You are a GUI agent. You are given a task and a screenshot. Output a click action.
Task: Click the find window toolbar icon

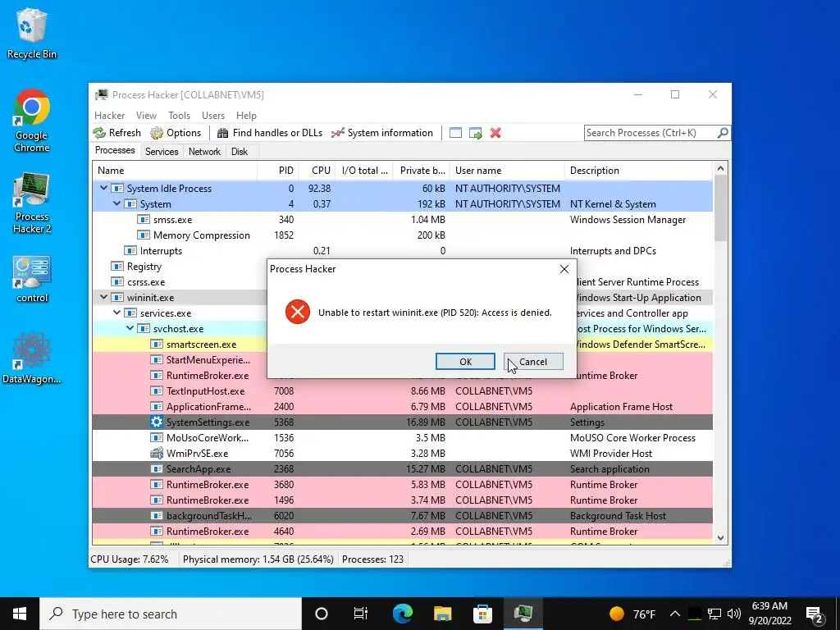pos(455,133)
